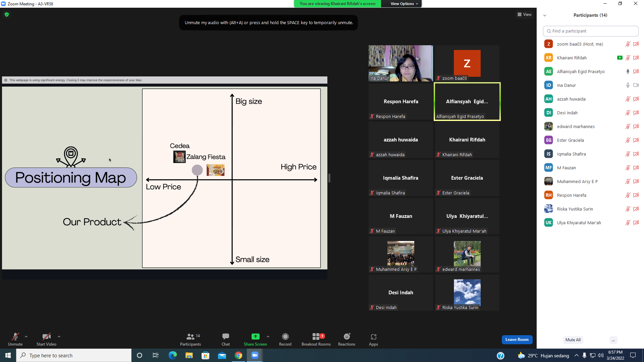This screenshot has width=644, height=362.
Task: Click the Zoom icon in the taskbar
Action: click(x=255, y=355)
